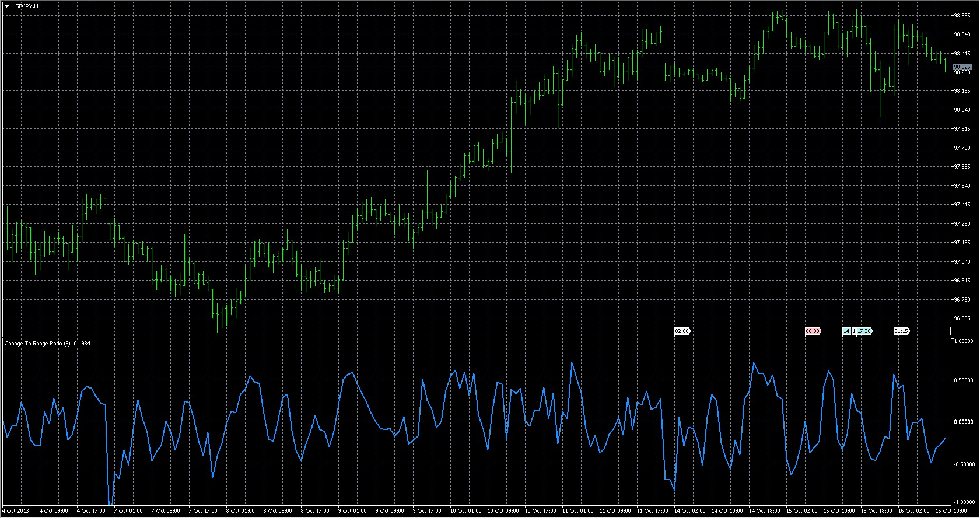Click the 11 Oct 17:00 time label

pyautogui.click(x=652, y=511)
